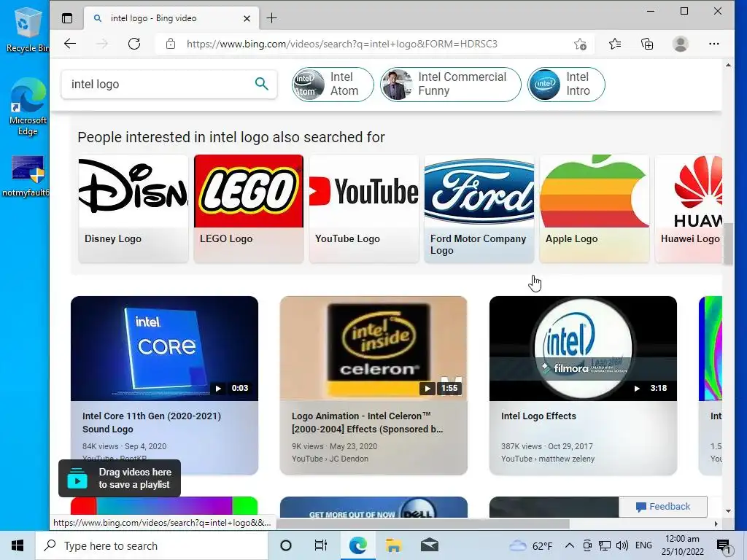The image size is (747, 560).
Task: Open the notification center icon
Action: [724, 546]
